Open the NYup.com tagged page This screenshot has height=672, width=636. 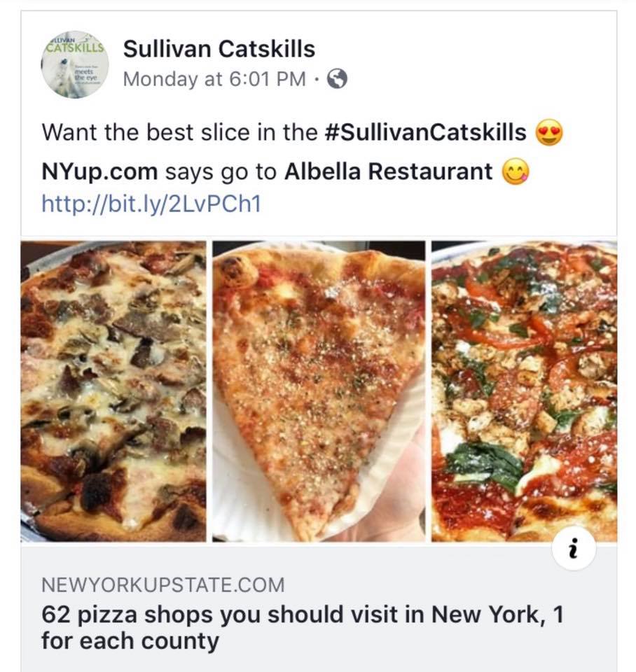100,172
